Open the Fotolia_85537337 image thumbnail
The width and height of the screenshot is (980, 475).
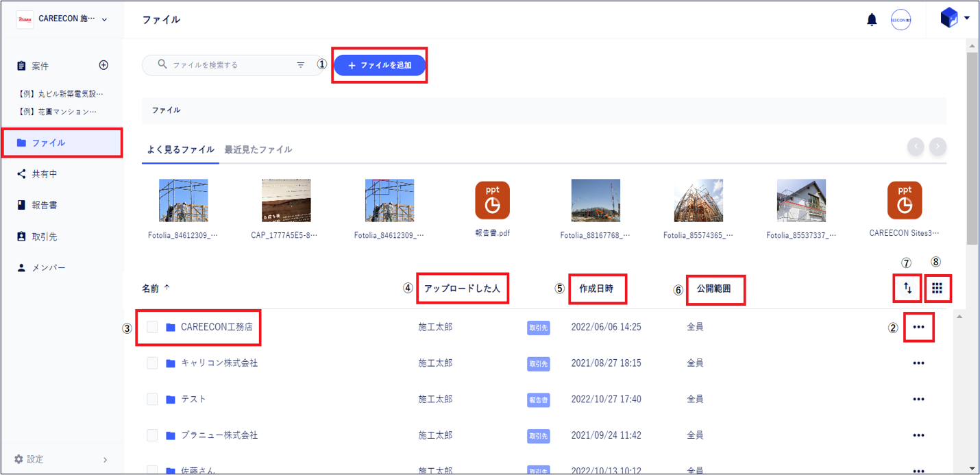coord(801,200)
